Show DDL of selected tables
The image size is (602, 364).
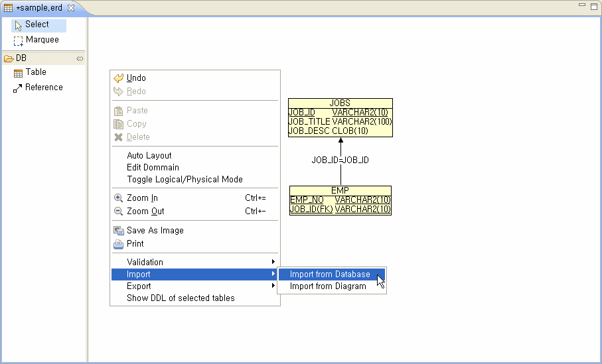coord(181,298)
